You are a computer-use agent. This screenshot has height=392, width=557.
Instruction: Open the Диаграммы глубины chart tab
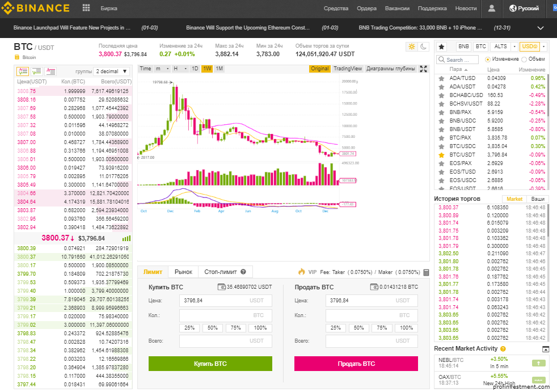tap(391, 69)
